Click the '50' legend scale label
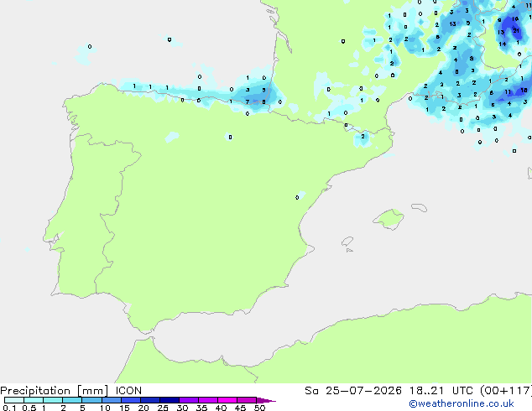 (259, 408)
